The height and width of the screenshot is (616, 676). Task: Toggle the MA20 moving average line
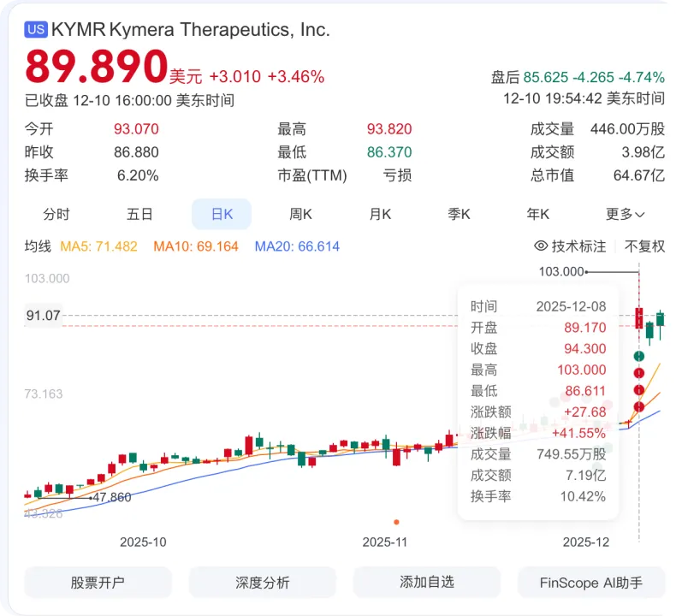tap(297, 246)
